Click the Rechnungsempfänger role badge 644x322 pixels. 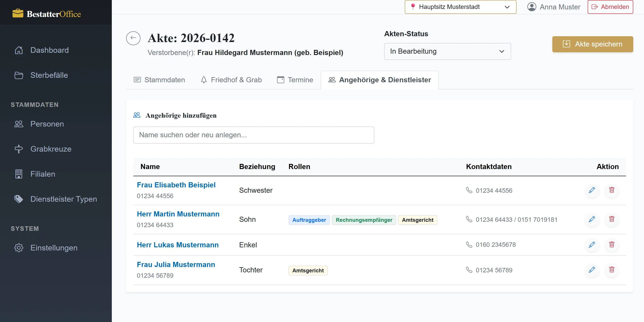(x=364, y=220)
